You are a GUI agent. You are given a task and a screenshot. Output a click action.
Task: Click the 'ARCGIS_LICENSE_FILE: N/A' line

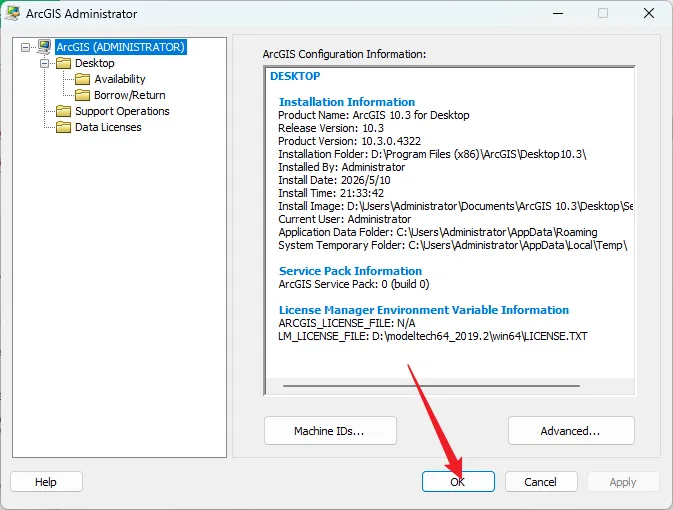pos(347,323)
